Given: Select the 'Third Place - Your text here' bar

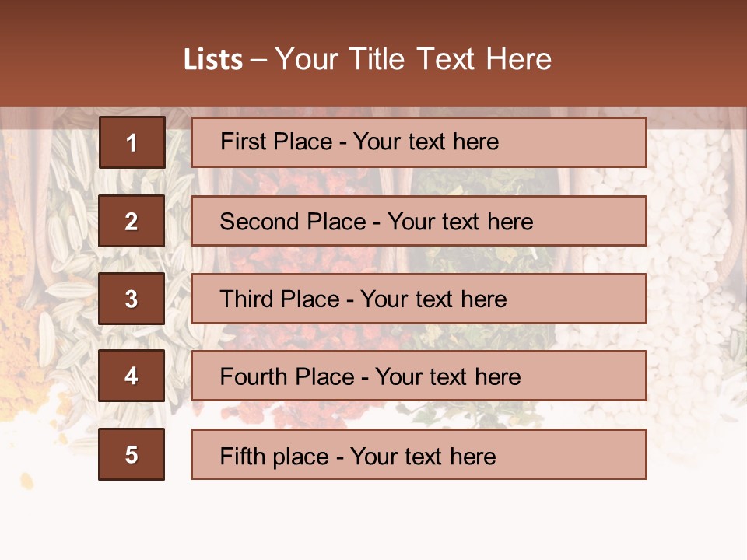Looking at the screenshot, I should point(419,299).
